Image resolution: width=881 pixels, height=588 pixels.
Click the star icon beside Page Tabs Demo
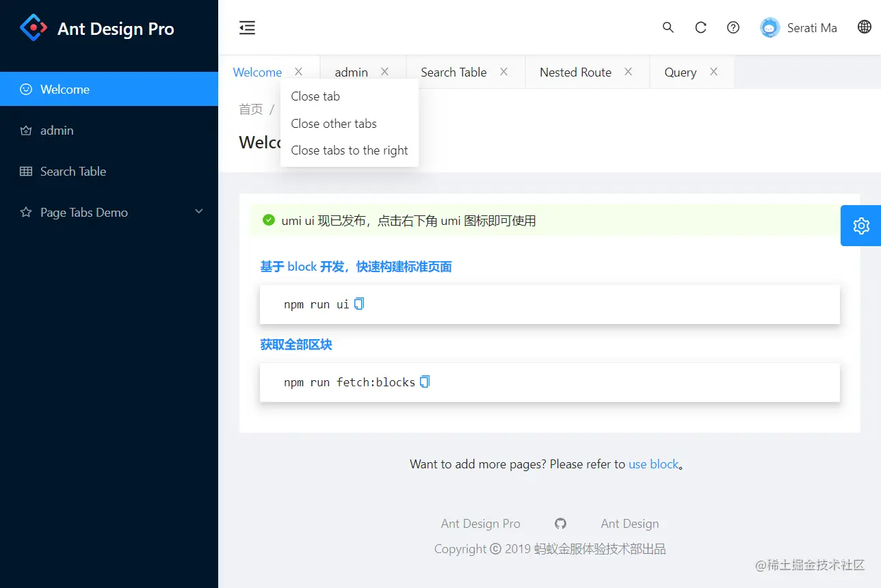(x=26, y=213)
